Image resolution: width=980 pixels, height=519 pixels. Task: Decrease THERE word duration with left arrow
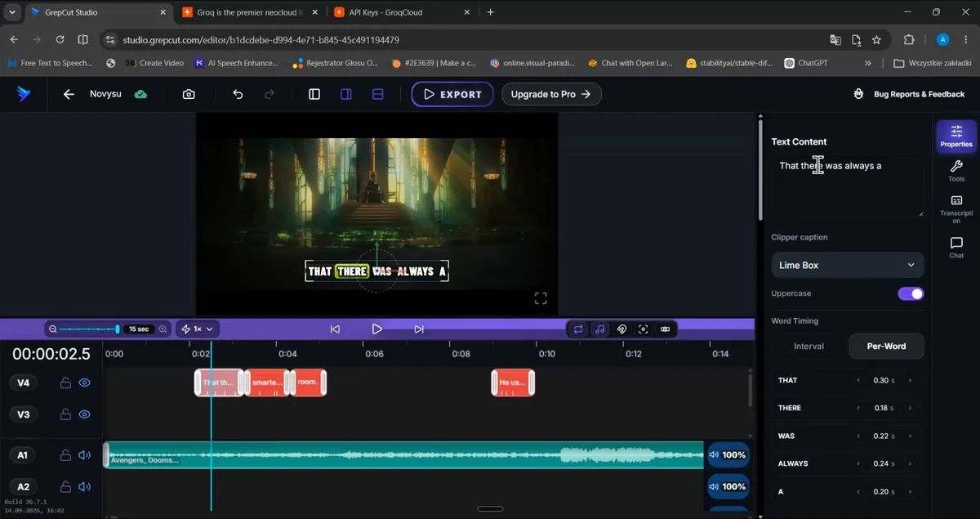click(858, 408)
